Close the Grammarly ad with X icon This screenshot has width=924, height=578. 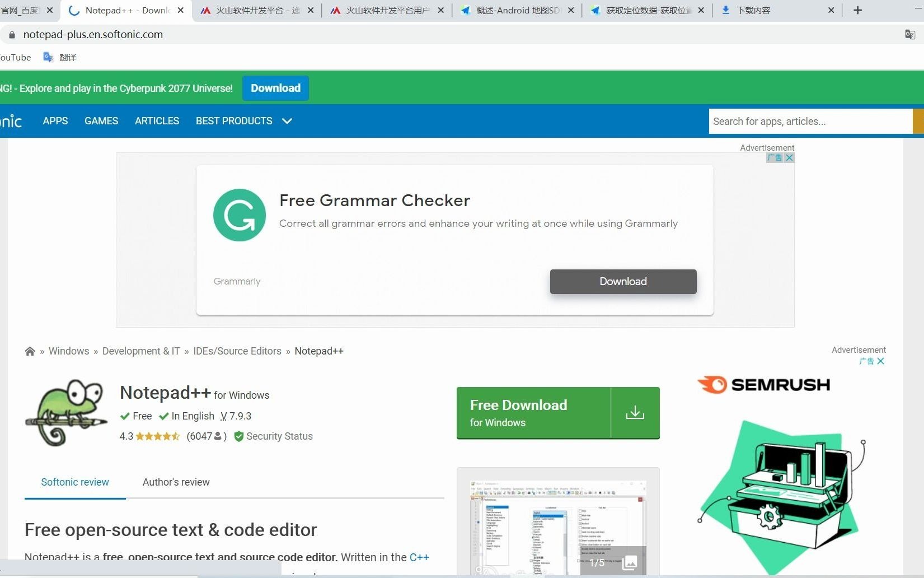789,158
